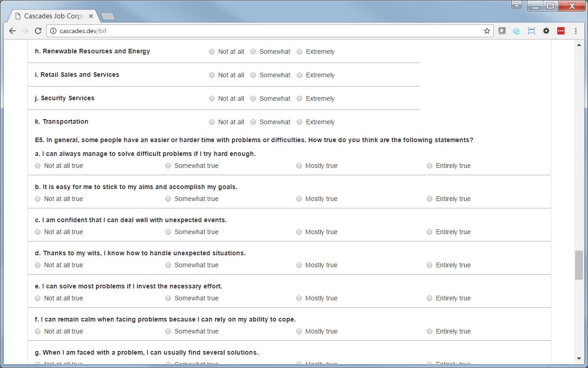This screenshot has height=368, width=588.
Task: Choose Mostly true for statement b
Action: (299, 199)
